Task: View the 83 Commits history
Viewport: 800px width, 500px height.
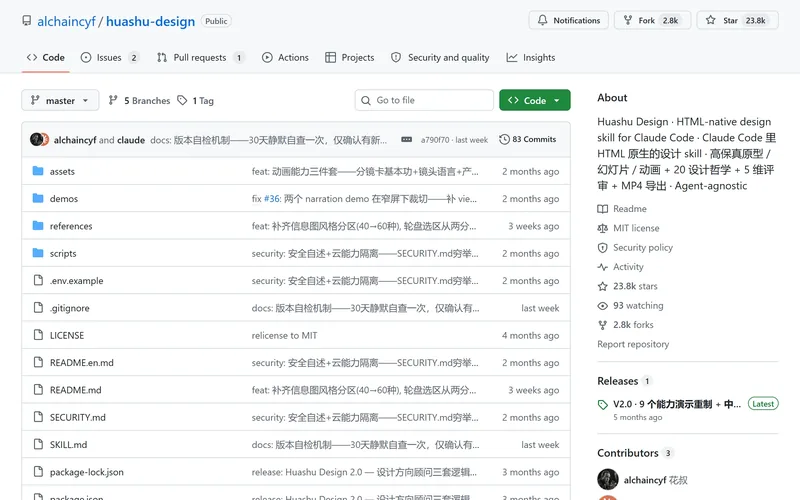Action: pyautogui.click(x=528, y=139)
